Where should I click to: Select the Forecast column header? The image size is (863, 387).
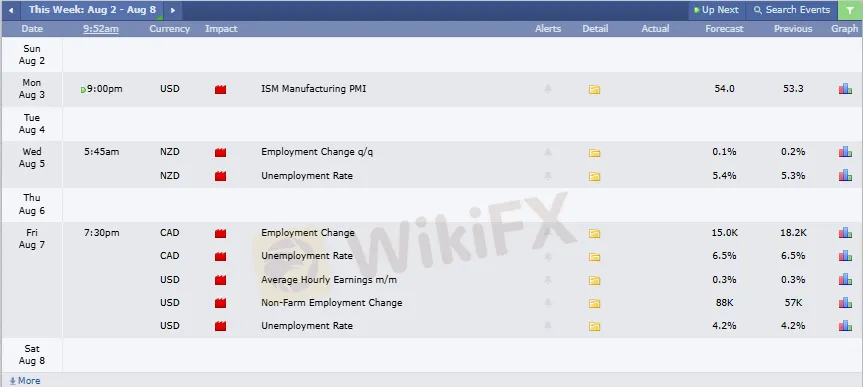point(724,29)
